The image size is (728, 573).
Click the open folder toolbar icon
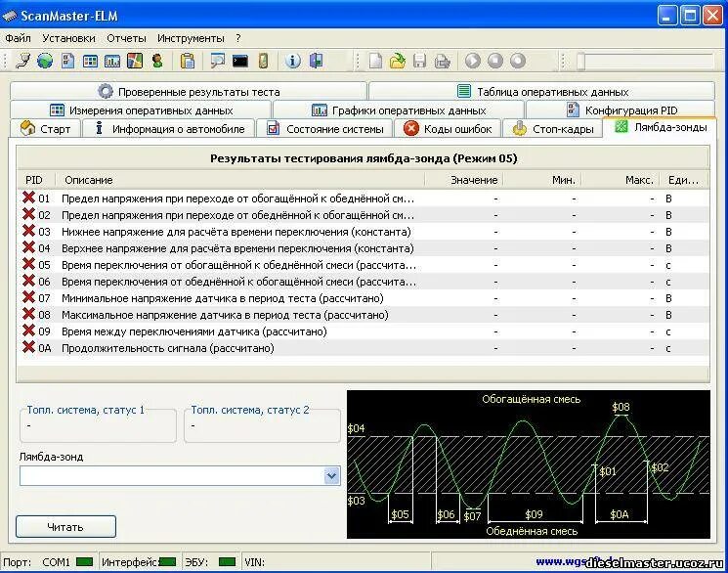398,61
